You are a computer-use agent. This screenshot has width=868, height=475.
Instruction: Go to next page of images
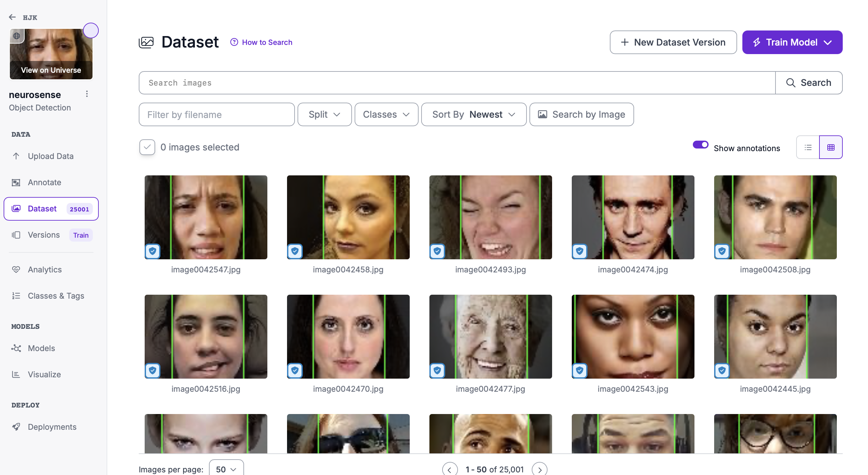tap(540, 469)
